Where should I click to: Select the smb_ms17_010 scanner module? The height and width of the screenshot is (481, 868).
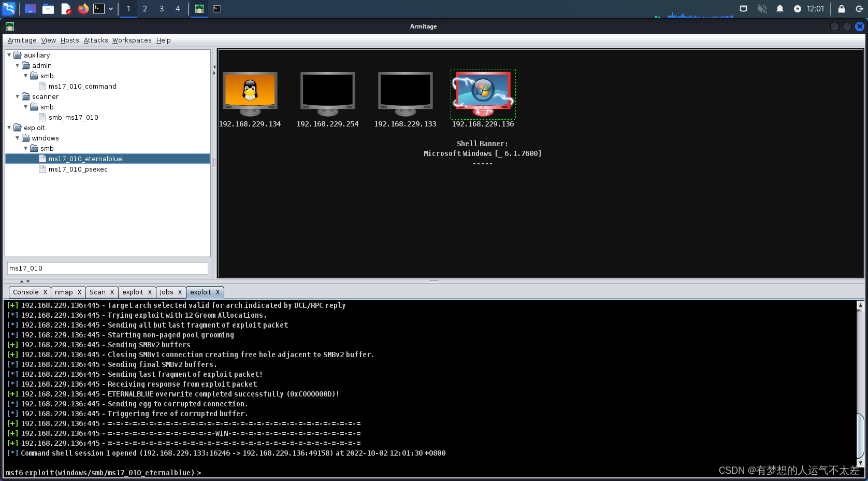74,118
